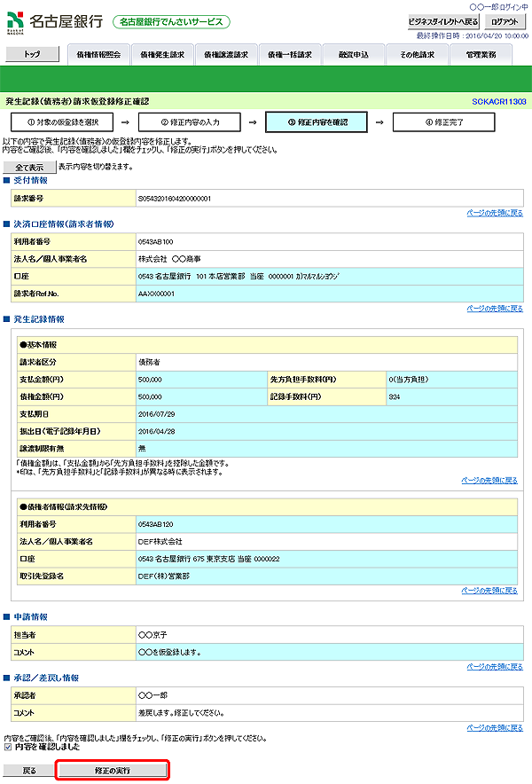Click step ① 対象の仮登録を選択
The image size is (532, 784).
pyautogui.click(x=62, y=122)
